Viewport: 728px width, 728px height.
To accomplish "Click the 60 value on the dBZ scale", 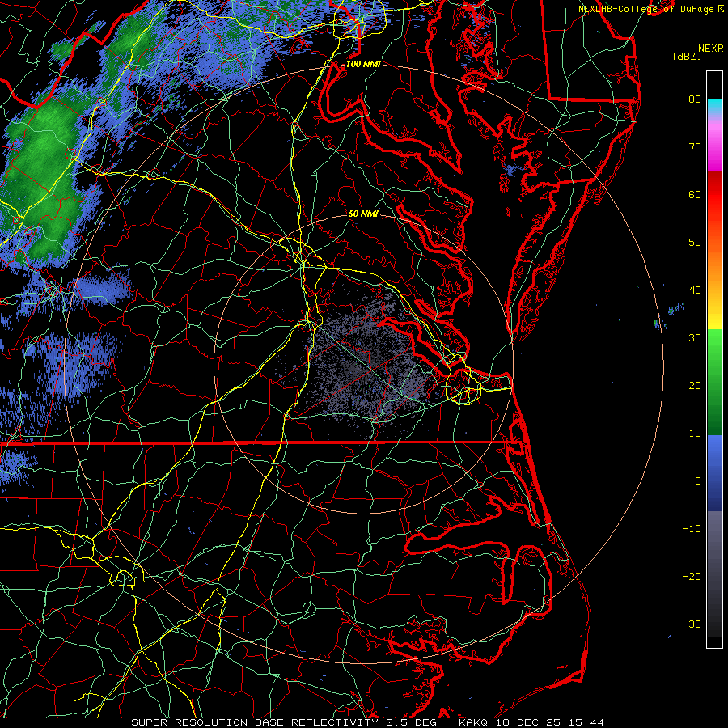I will click(x=695, y=195).
